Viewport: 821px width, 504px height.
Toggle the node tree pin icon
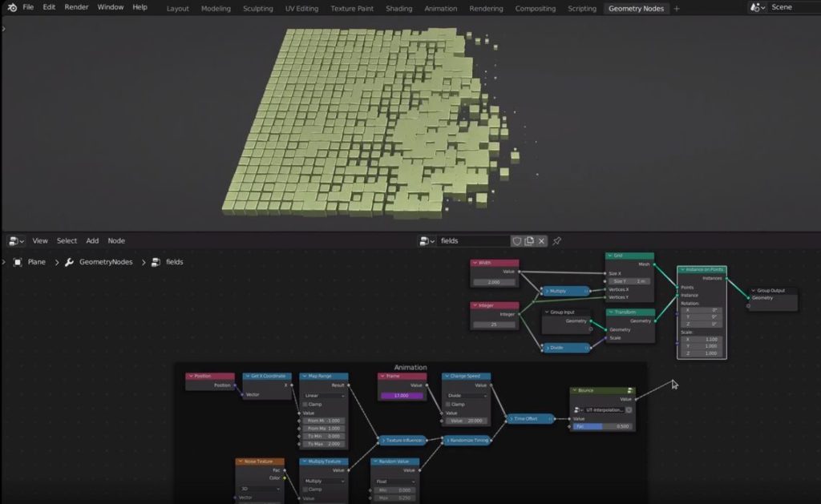pos(557,240)
